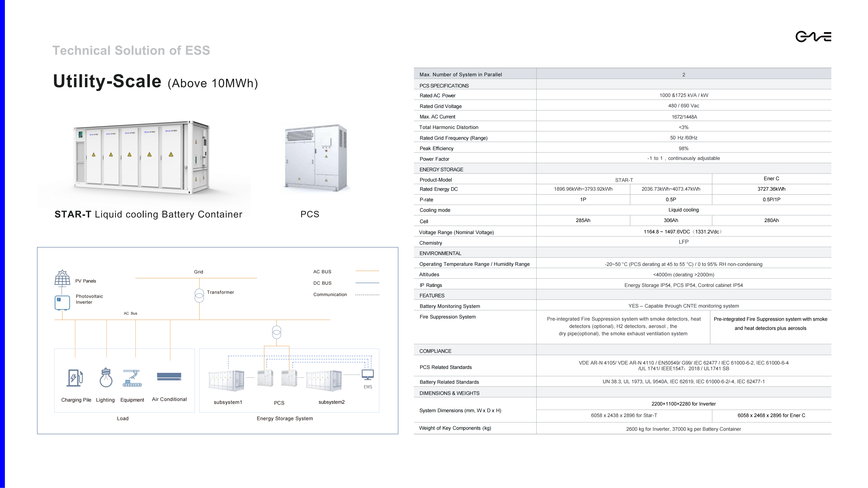
Task: Click the Equipment robot arm icon
Action: (x=132, y=378)
